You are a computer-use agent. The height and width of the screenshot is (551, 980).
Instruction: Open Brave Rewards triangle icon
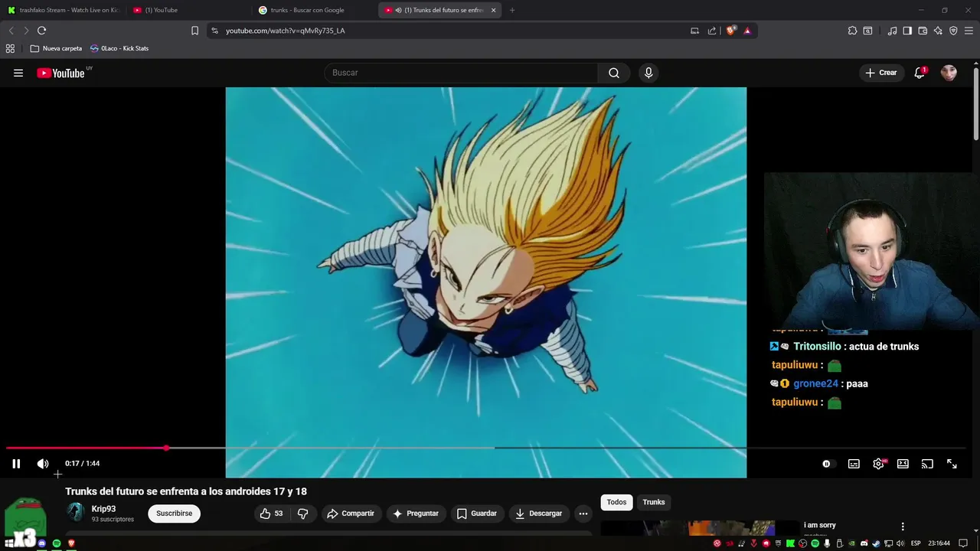click(747, 31)
